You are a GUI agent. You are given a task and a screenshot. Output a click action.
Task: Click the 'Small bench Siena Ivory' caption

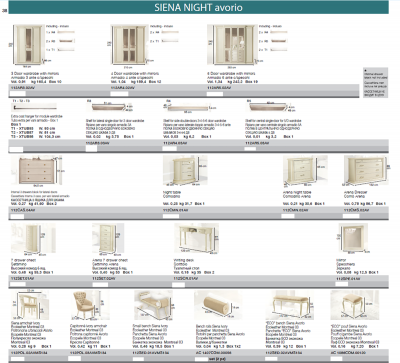pyautogui.click(x=150, y=326)
